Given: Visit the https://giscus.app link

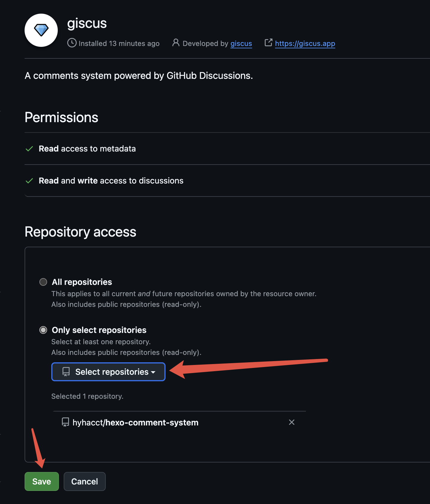Looking at the screenshot, I should coord(305,44).
